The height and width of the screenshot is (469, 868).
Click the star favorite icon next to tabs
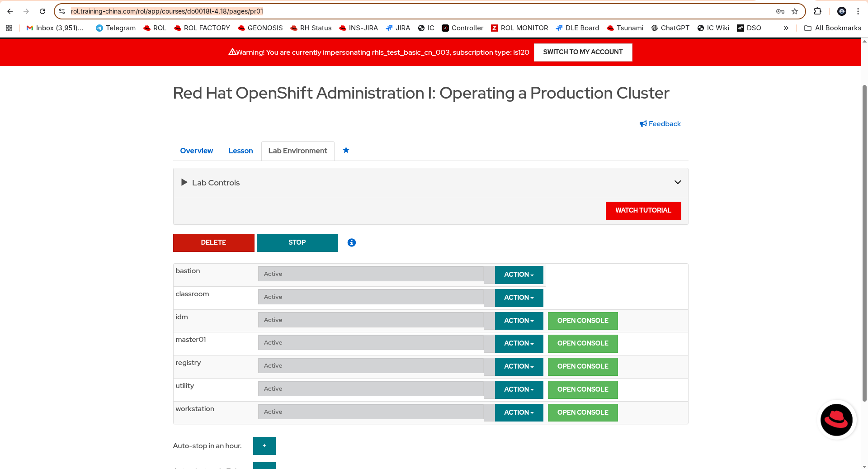coord(346,150)
